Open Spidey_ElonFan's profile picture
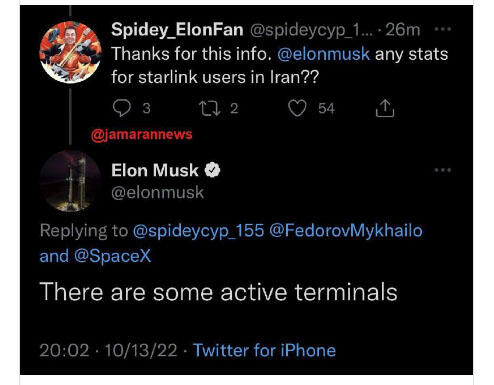The height and width of the screenshot is (385, 494). [70, 52]
